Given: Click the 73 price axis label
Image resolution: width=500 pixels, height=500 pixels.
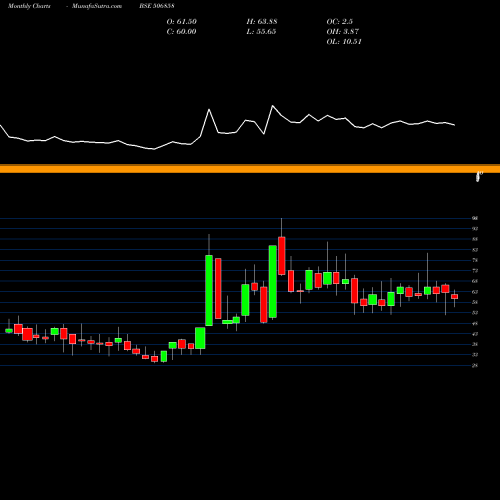Looking at the screenshot, I should tap(475, 271).
